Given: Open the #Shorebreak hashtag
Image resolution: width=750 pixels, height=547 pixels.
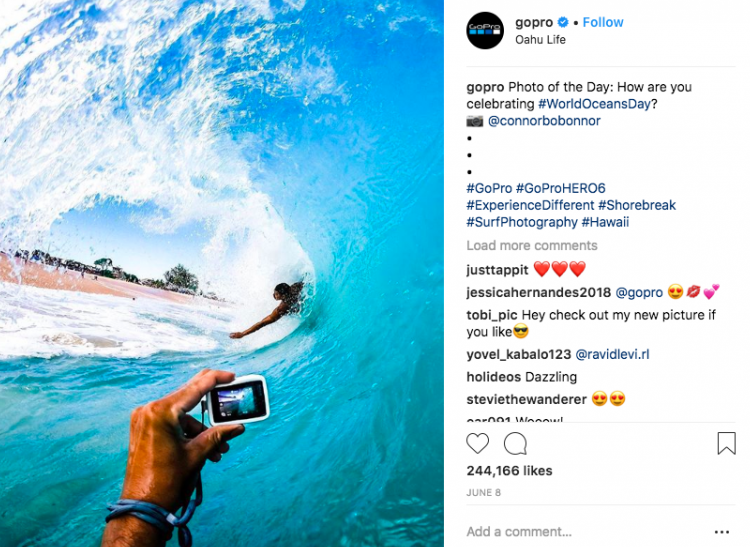Looking at the screenshot, I should coord(637,205).
